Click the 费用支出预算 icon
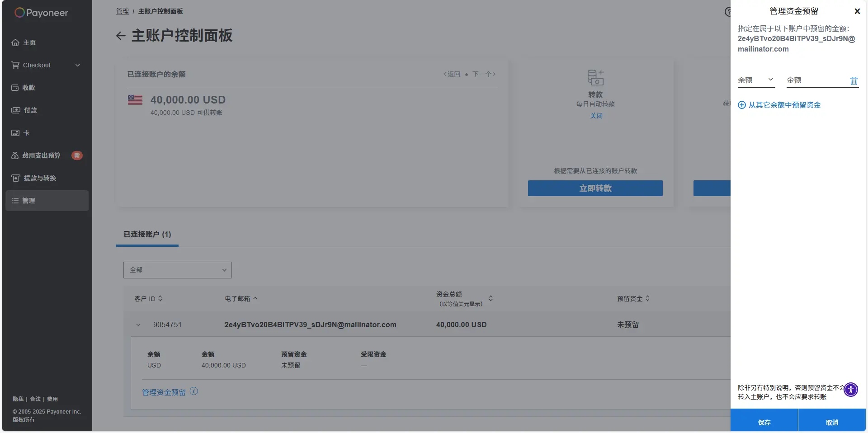Viewport: 868px width, 433px height. (15, 155)
